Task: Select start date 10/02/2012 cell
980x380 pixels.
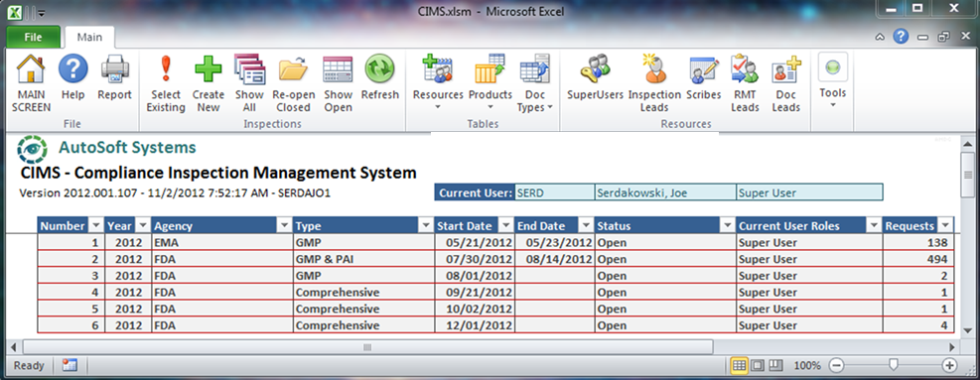Action: (475, 309)
